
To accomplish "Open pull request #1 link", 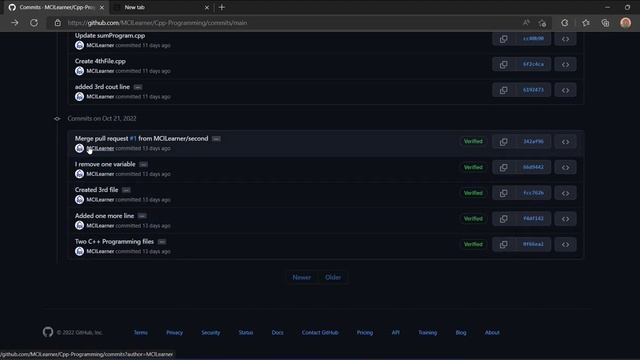I will 133,139.
